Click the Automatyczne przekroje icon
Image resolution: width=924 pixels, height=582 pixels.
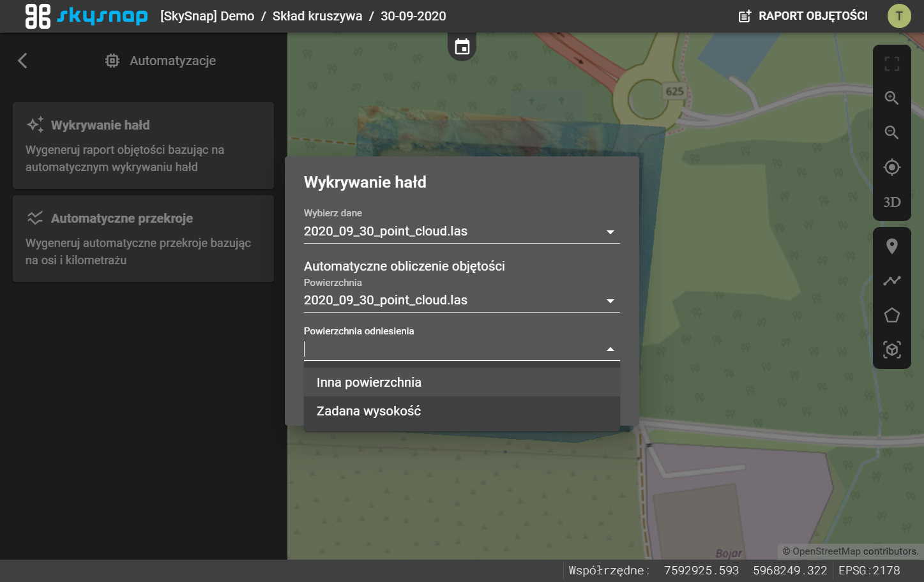tap(35, 218)
